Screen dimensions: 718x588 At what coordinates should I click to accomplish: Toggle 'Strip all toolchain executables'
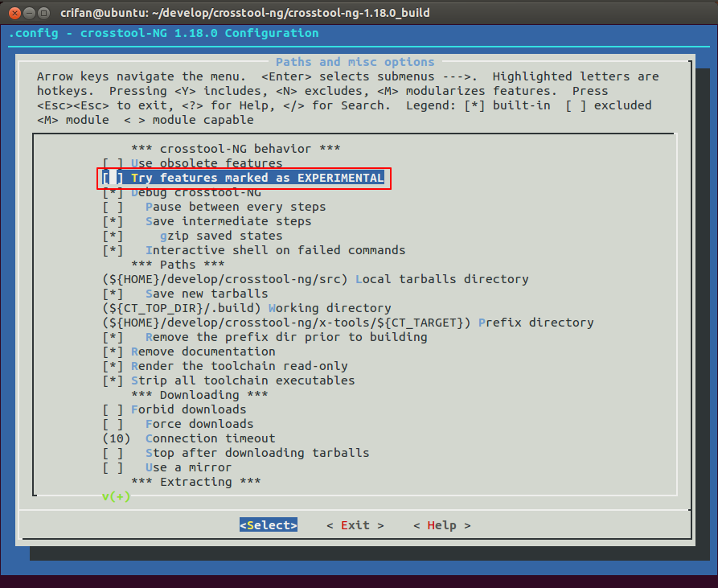228,380
